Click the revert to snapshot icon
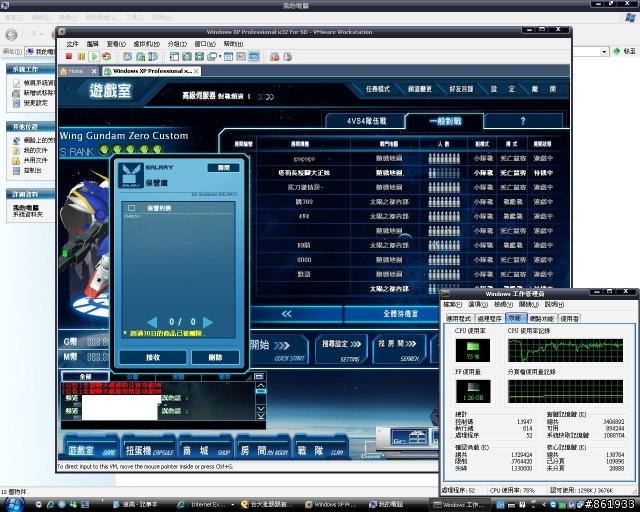The image size is (640, 512). [140, 56]
